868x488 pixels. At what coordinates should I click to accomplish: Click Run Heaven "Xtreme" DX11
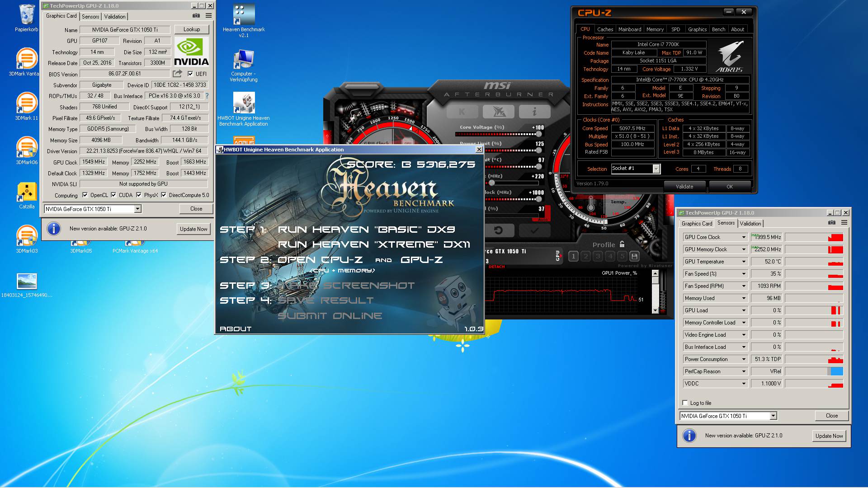(374, 244)
